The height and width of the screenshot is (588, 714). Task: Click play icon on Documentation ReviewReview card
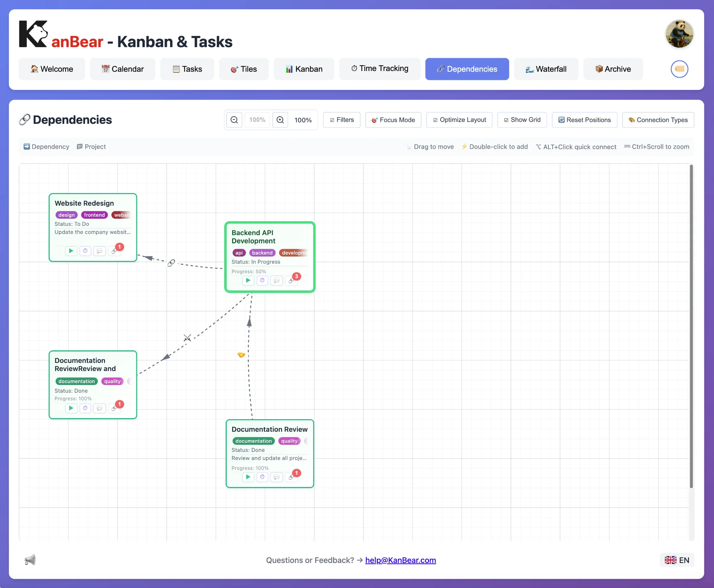[71, 408]
